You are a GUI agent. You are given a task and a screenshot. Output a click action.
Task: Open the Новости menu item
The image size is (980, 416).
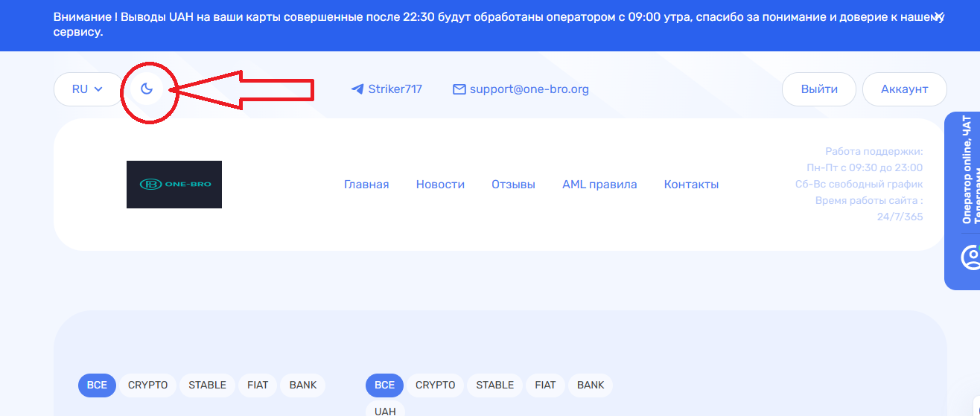pos(440,185)
